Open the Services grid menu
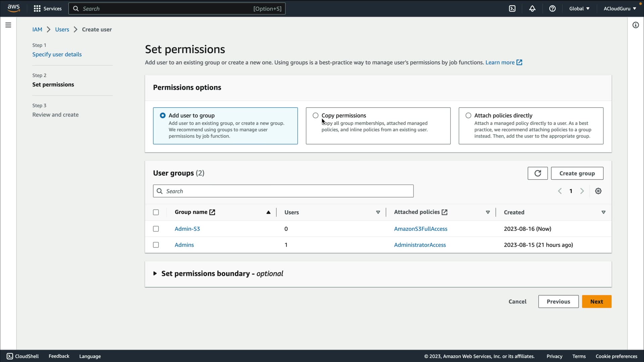 tap(47, 9)
